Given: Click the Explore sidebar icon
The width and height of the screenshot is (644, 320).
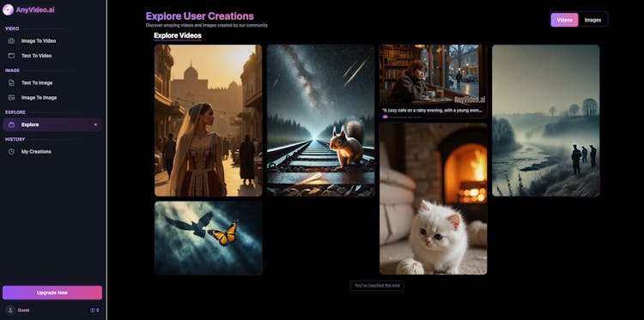Looking at the screenshot, I should tap(11, 124).
